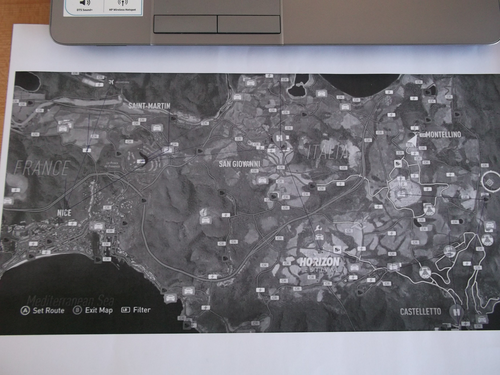Select the Horizon hub pin above San Giovanni
Image resolution: width=500 pixels, height=375 pixels.
pyautogui.click(x=279, y=138)
